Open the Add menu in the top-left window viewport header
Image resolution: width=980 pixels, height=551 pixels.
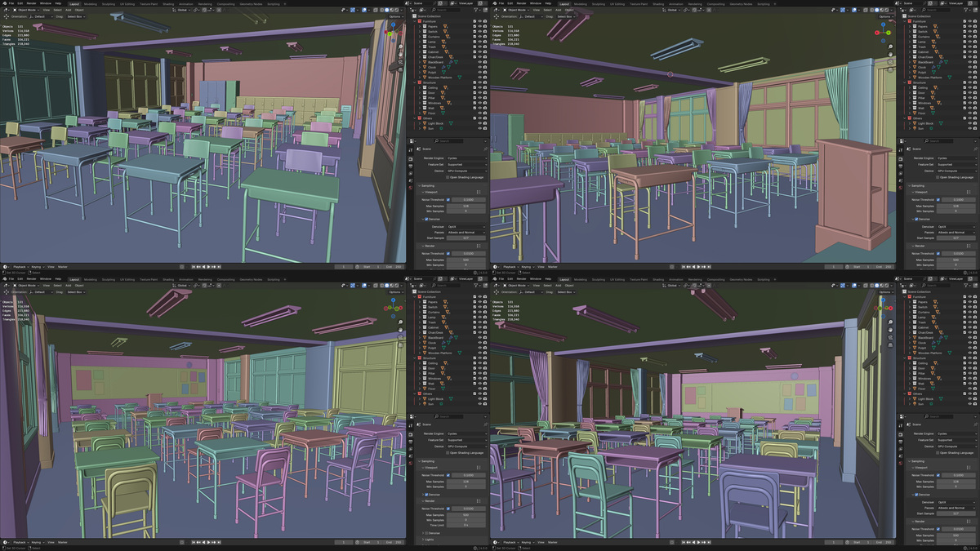click(69, 10)
